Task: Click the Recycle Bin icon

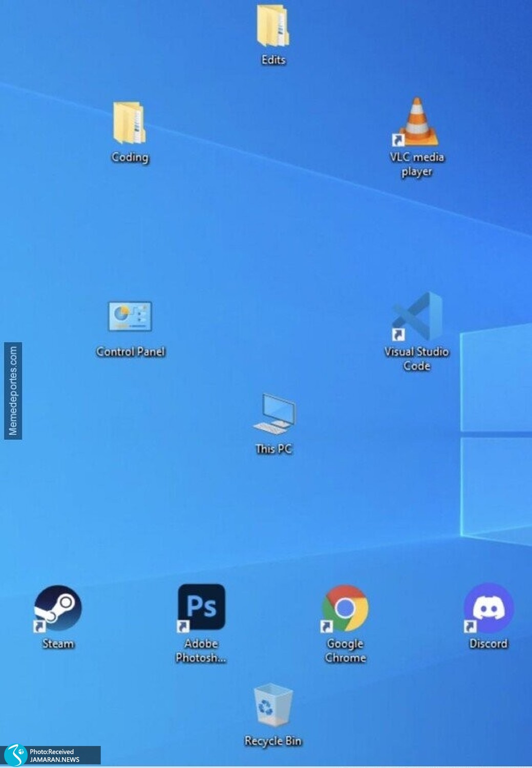Action: point(273,706)
